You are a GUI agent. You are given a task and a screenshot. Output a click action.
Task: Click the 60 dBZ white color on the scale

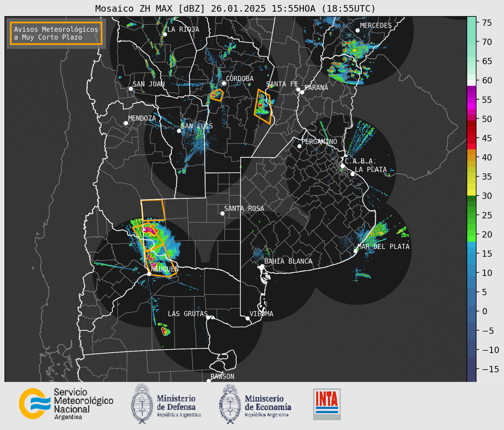(x=471, y=83)
